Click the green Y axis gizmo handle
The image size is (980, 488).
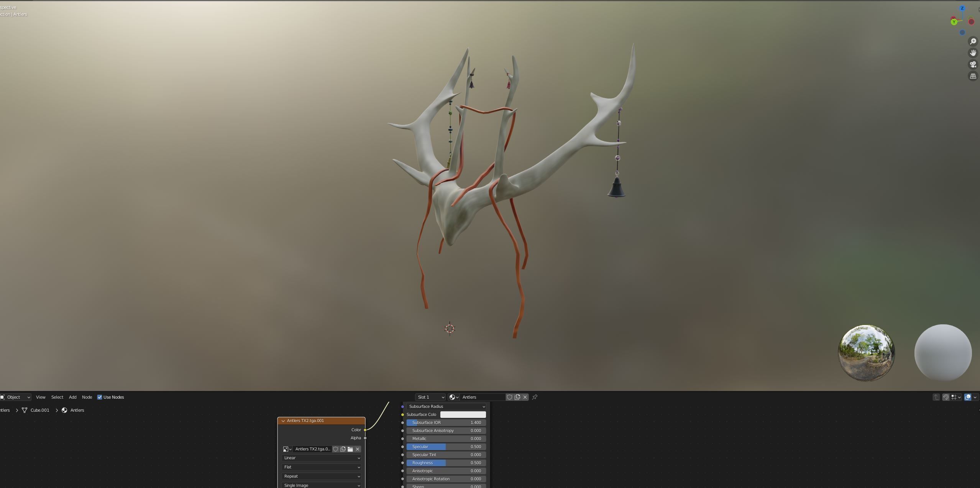(x=954, y=22)
